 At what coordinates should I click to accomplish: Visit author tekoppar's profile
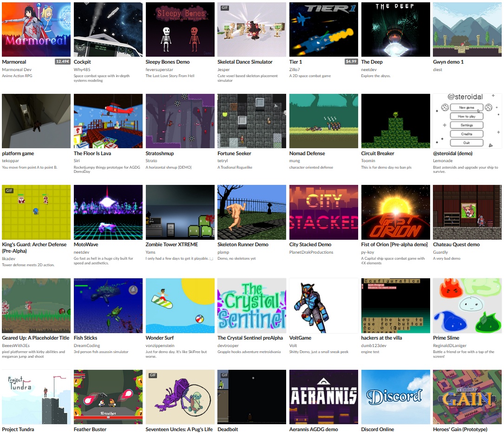(x=11, y=161)
